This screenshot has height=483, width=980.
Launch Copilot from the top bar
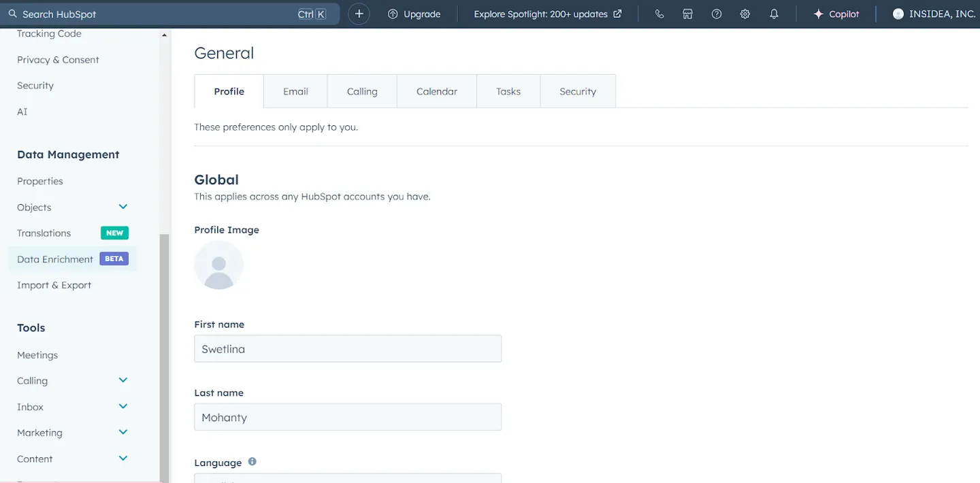pos(836,14)
